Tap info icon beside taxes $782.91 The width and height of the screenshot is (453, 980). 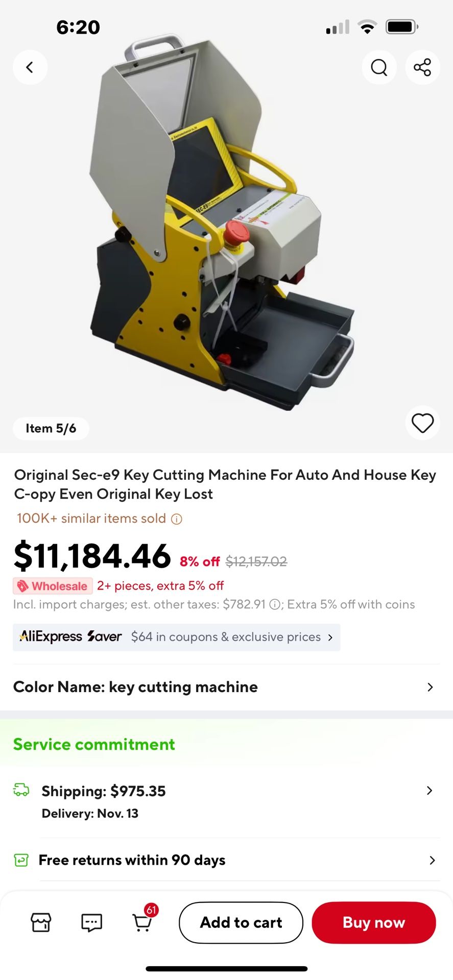coord(275,605)
